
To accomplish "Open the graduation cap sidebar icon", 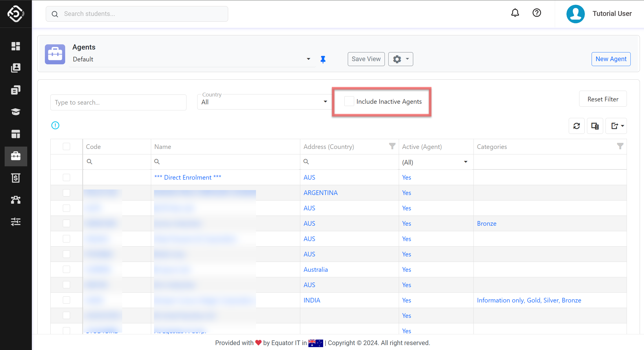I will pyautogui.click(x=16, y=112).
